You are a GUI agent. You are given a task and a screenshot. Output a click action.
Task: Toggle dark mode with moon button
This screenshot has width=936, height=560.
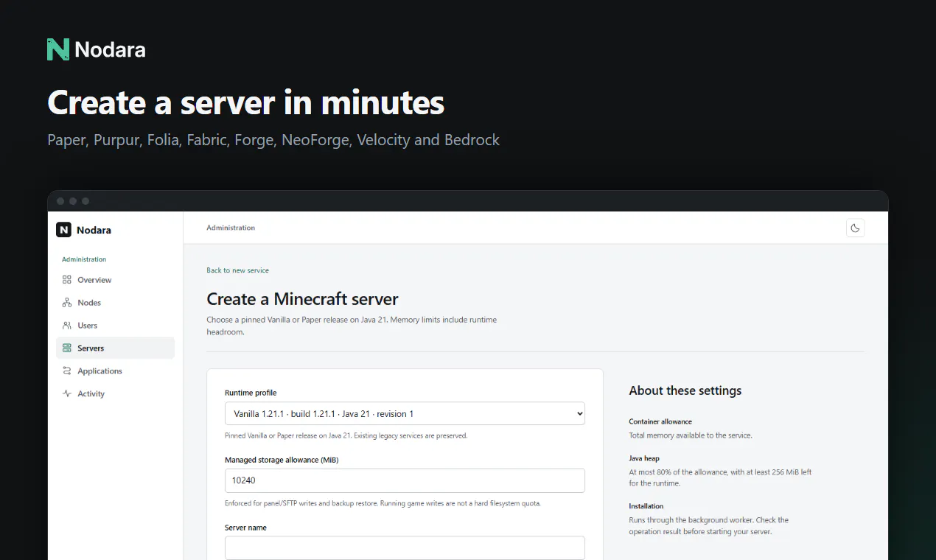(x=855, y=228)
